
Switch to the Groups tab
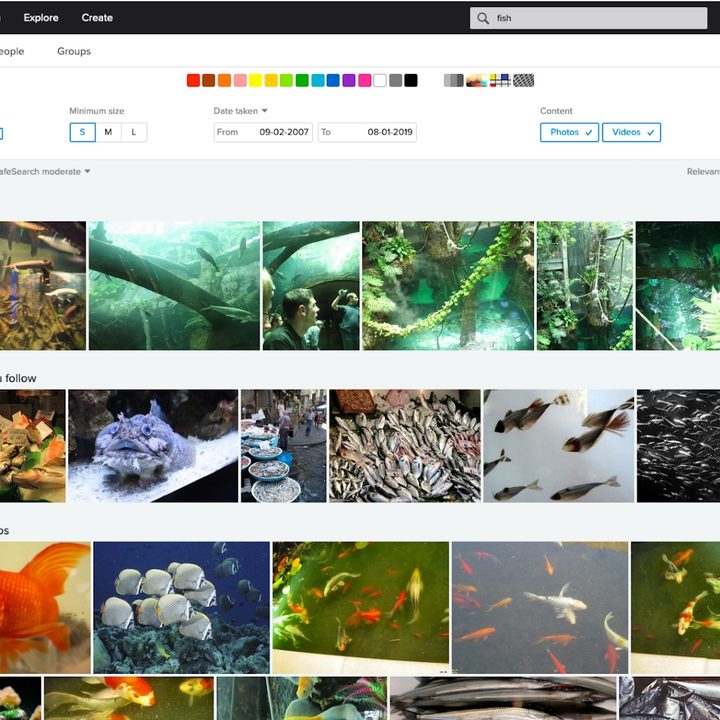(74, 51)
